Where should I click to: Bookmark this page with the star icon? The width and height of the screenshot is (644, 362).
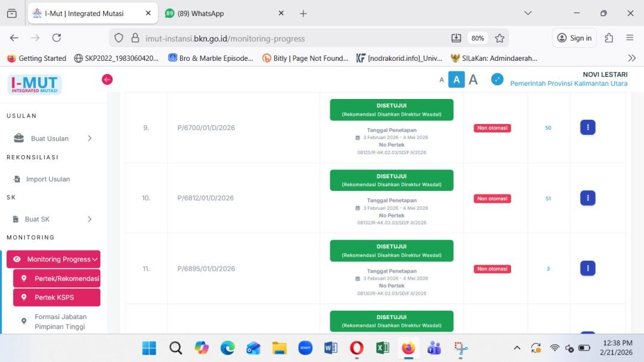coord(500,38)
